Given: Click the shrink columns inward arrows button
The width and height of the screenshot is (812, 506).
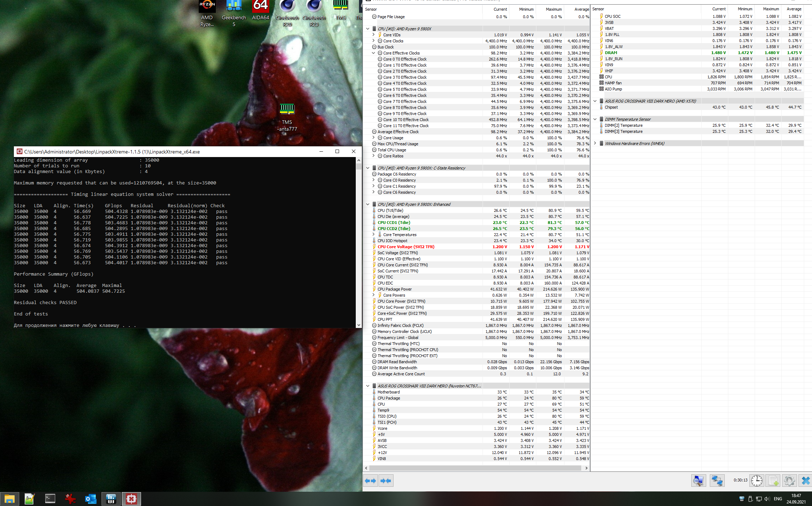Looking at the screenshot, I should tap(386, 481).
